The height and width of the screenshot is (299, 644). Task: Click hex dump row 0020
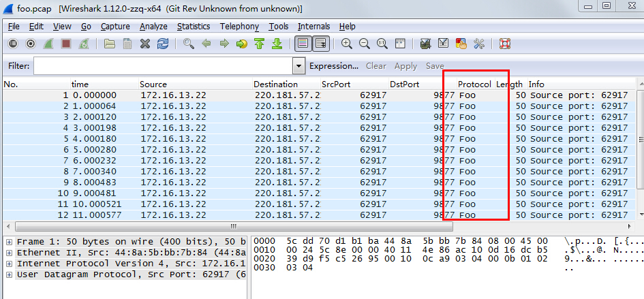[x=448, y=259]
